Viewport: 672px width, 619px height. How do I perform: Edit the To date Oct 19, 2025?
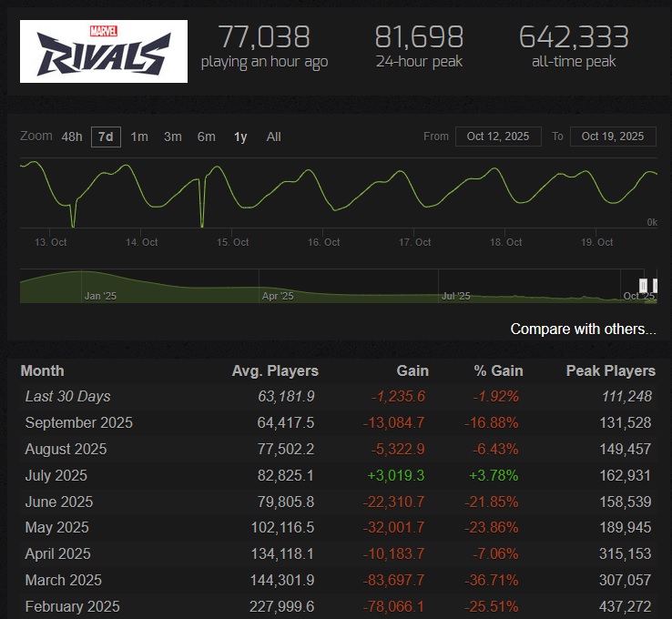(x=613, y=137)
